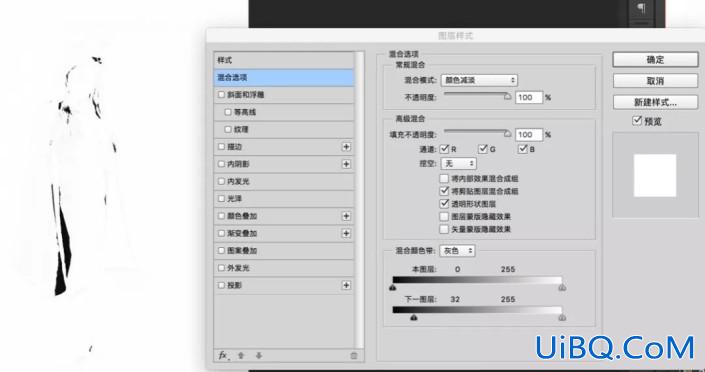Enable the 光泽 checkbox
The height and width of the screenshot is (372, 705).
tap(221, 198)
